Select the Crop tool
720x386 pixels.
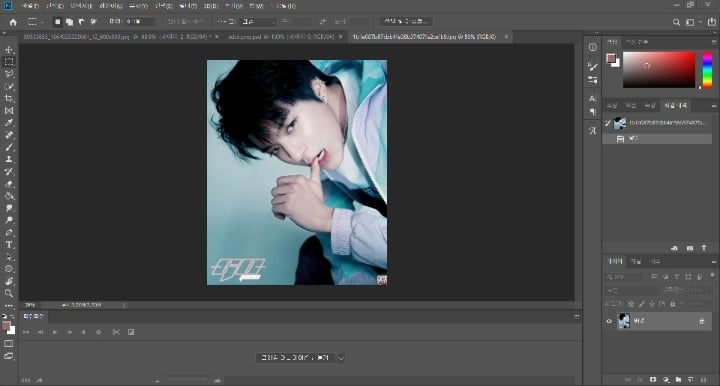(x=9, y=98)
